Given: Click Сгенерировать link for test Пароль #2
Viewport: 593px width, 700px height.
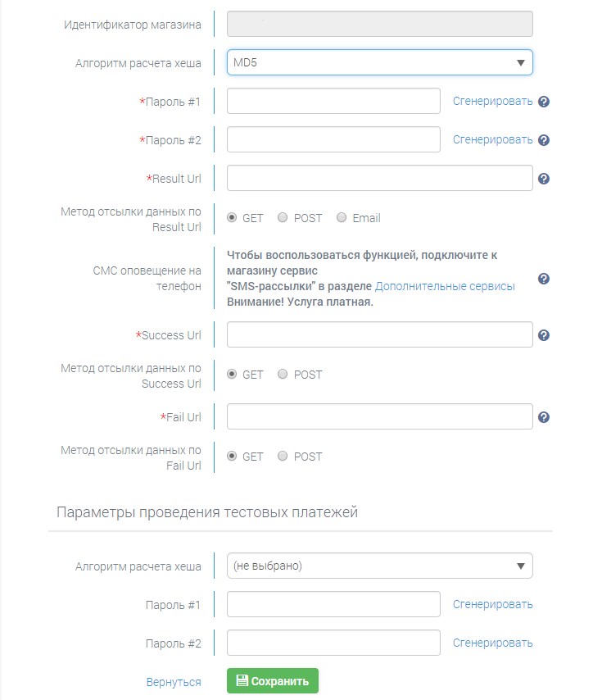Looking at the screenshot, I should pos(493,643).
